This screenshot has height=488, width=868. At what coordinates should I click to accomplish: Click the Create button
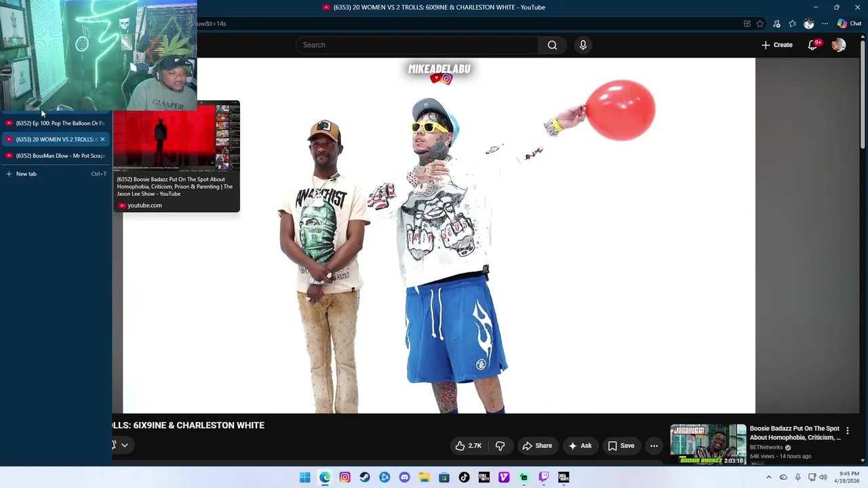776,45
